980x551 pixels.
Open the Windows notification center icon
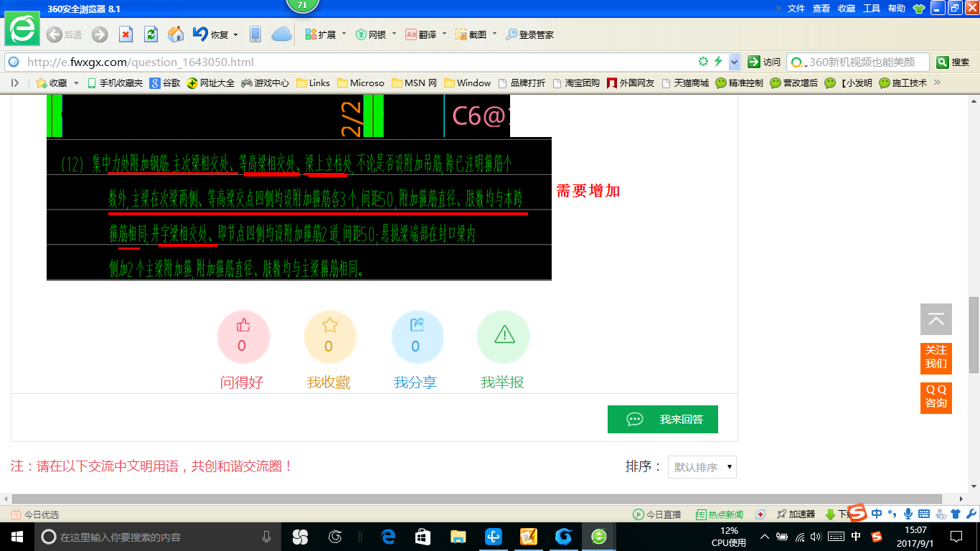956,536
